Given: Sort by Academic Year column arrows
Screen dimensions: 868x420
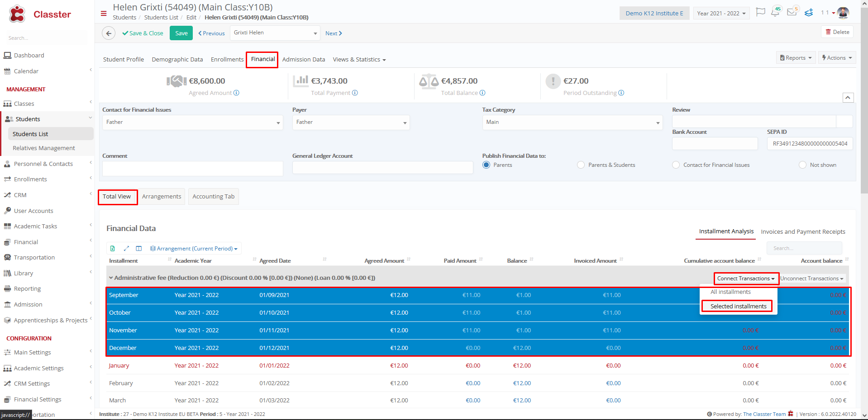Looking at the screenshot, I should [255, 260].
